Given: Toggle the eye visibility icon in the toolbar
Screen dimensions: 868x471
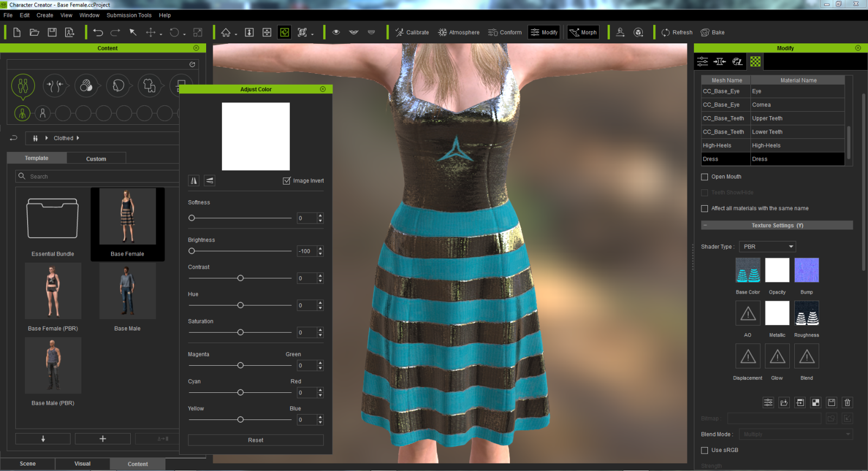Looking at the screenshot, I should click(336, 33).
